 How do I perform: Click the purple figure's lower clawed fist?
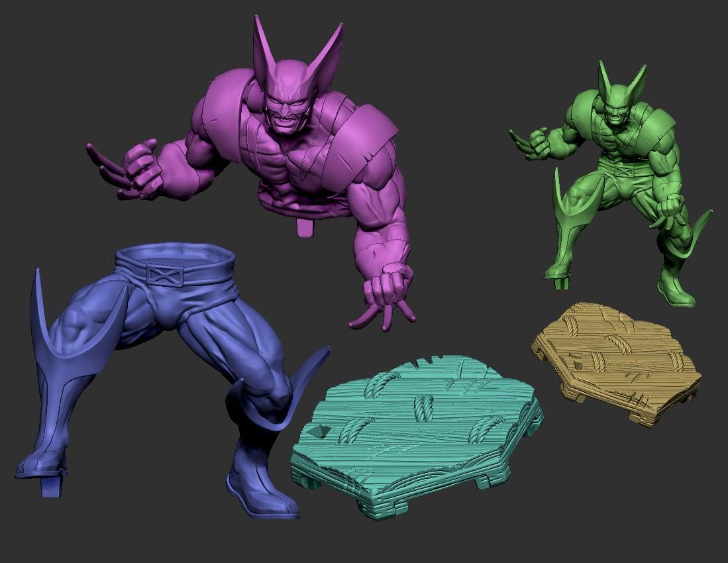pos(391,291)
